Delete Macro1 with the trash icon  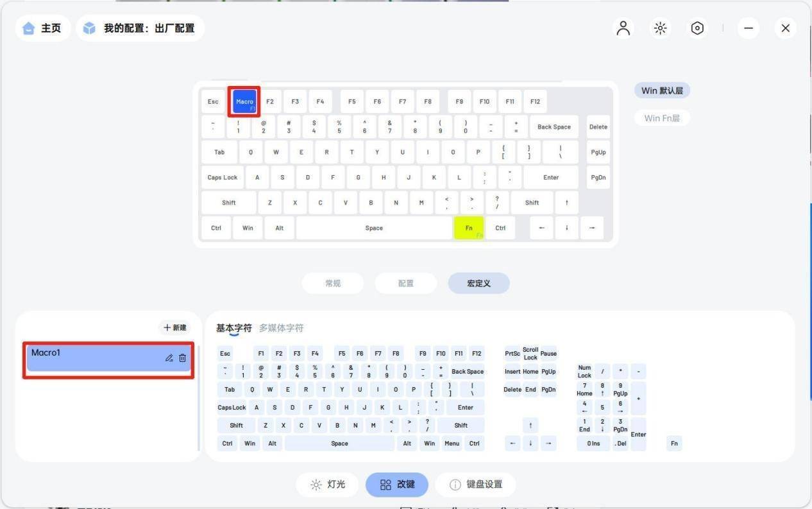182,358
